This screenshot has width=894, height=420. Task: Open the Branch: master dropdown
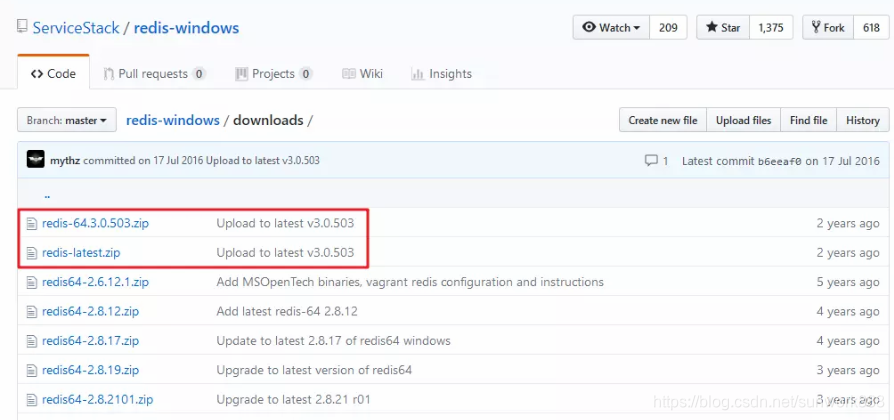(x=67, y=120)
